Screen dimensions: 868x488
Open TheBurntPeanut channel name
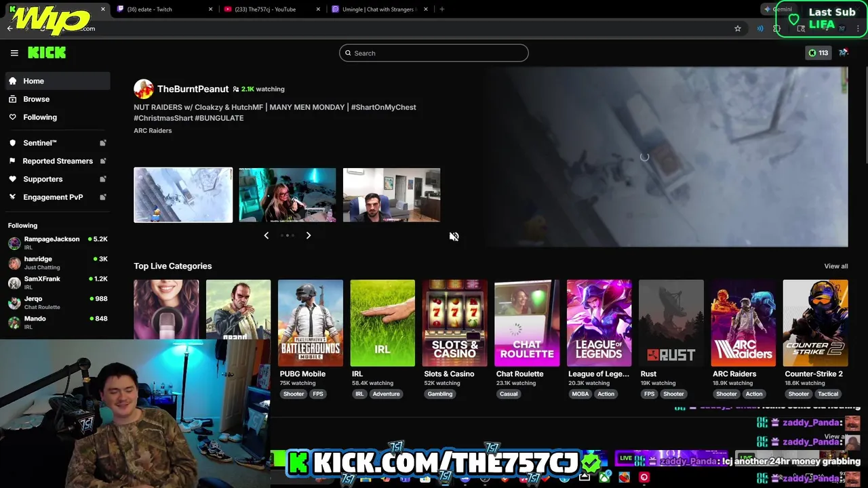193,89
